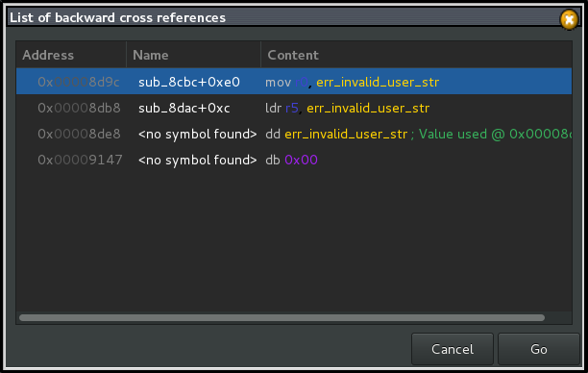Select the row at address 0x00009147
588x373 pixels.
point(294,160)
